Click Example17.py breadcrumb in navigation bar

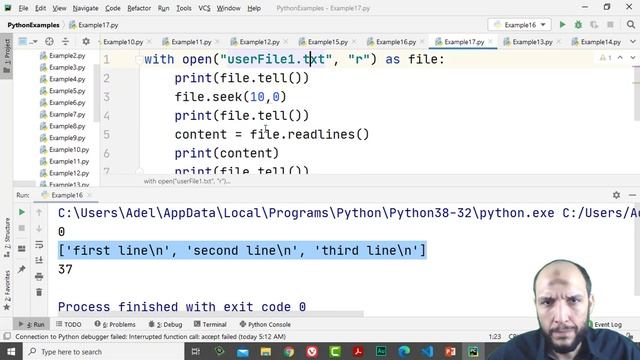click(94, 25)
